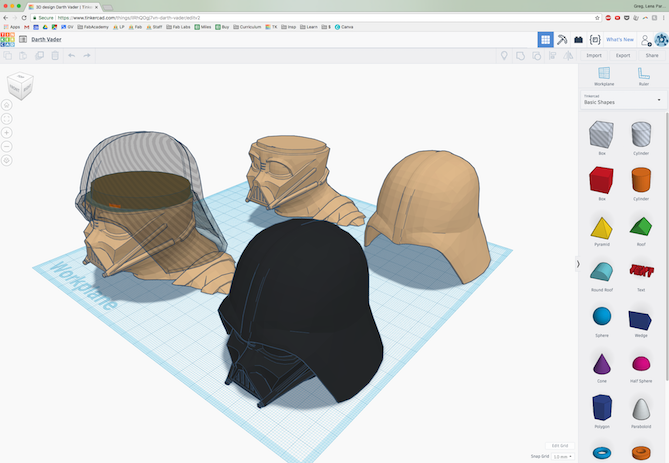Click the Share button

[x=652, y=55]
